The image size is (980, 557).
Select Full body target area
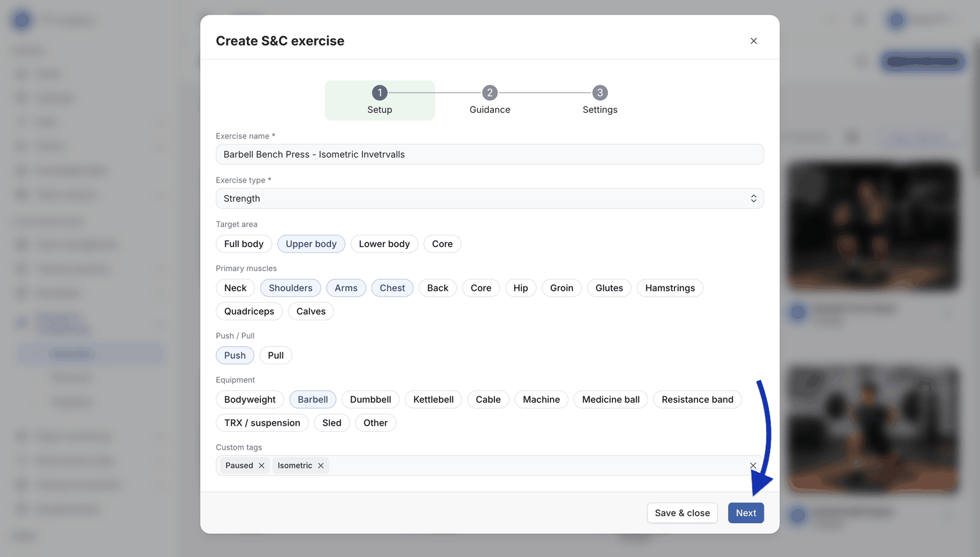tap(244, 244)
